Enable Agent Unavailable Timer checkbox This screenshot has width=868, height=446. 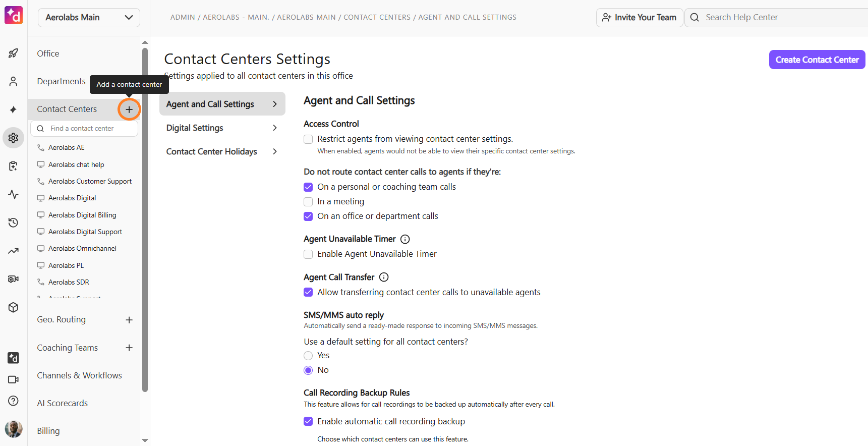point(308,254)
